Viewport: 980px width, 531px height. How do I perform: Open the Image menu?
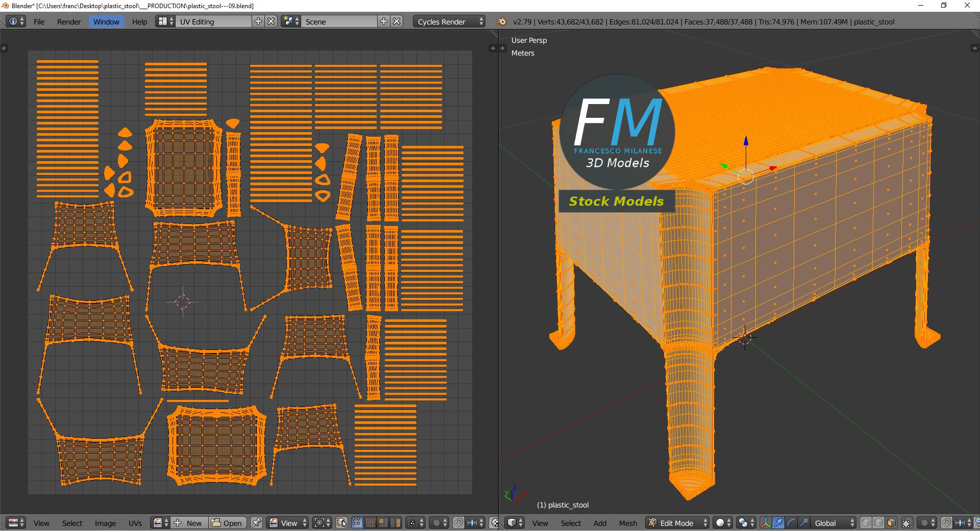(105, 523)
